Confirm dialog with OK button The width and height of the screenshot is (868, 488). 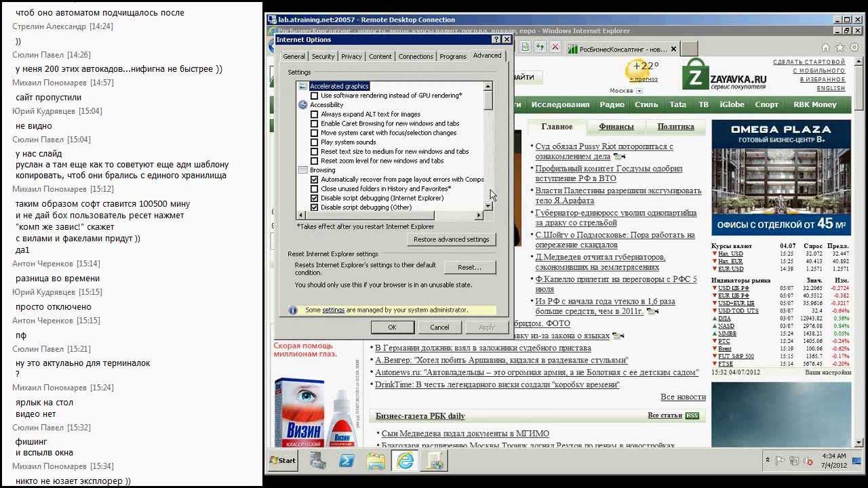(x=392, y=327)
